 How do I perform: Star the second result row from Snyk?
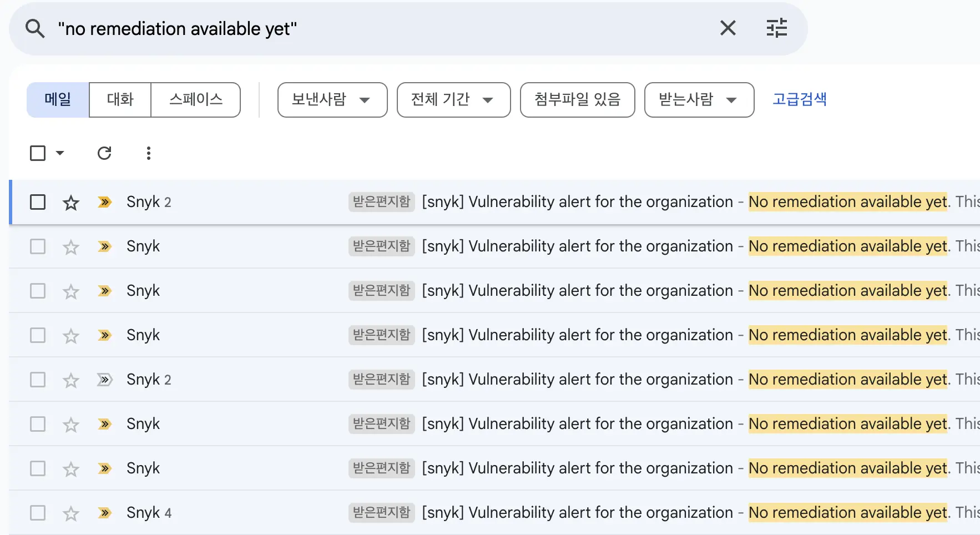[71, 247]
